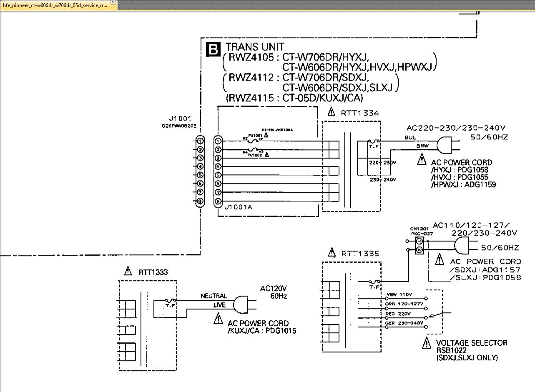Click the '/SLXJ : PDG1058' line
This screenshot has width=535, height=392.
(x=485, y=277)
